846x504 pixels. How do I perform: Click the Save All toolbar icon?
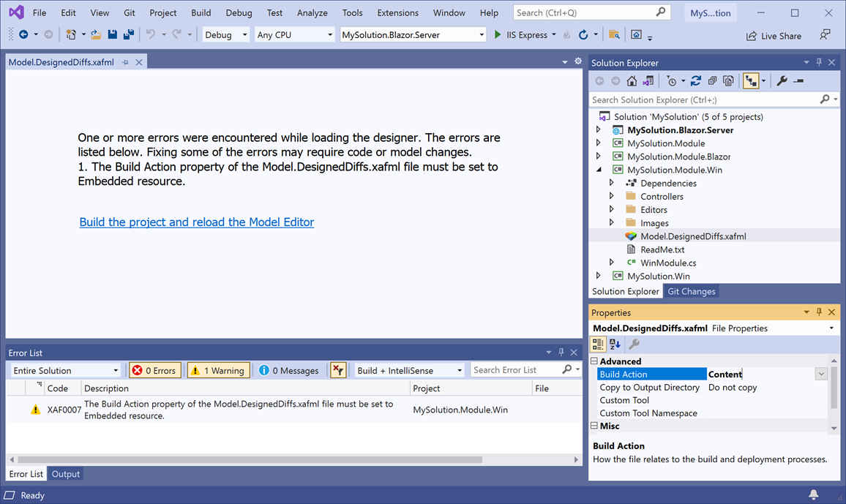(128, 34)
